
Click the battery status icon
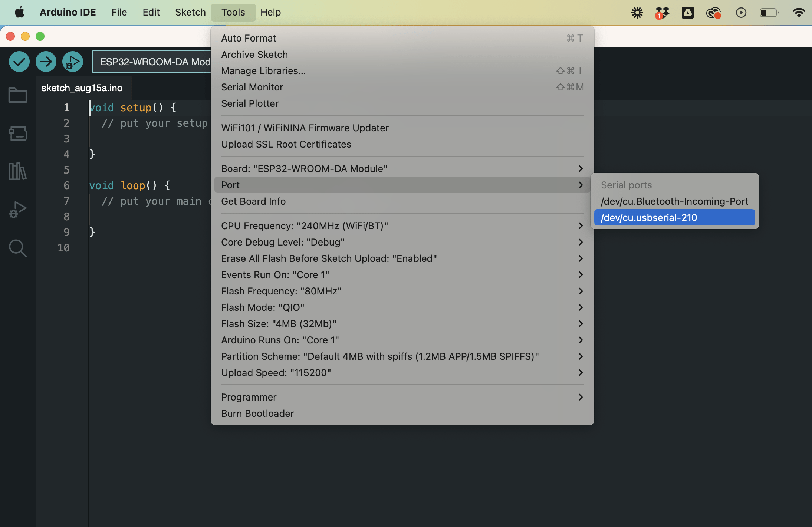pyautogui.click(x=769, y=13)
